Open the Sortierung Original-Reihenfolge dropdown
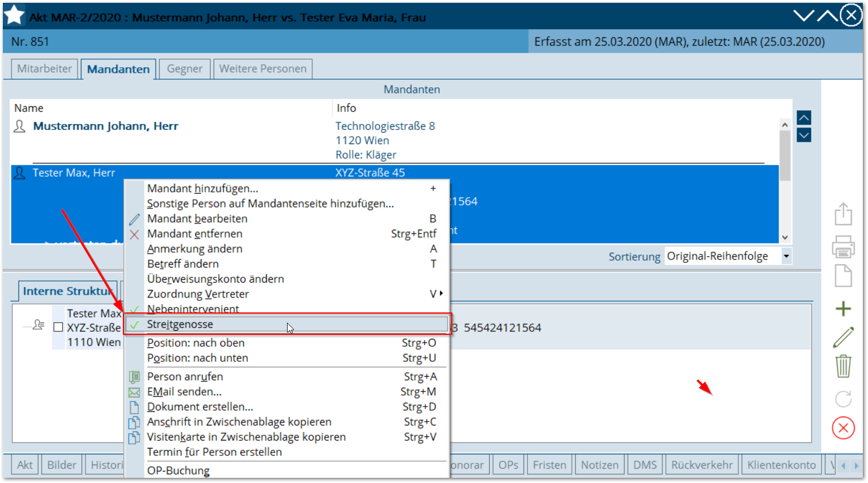The height and width of the screenshot is (483, 868). click(x=786, y=256)
